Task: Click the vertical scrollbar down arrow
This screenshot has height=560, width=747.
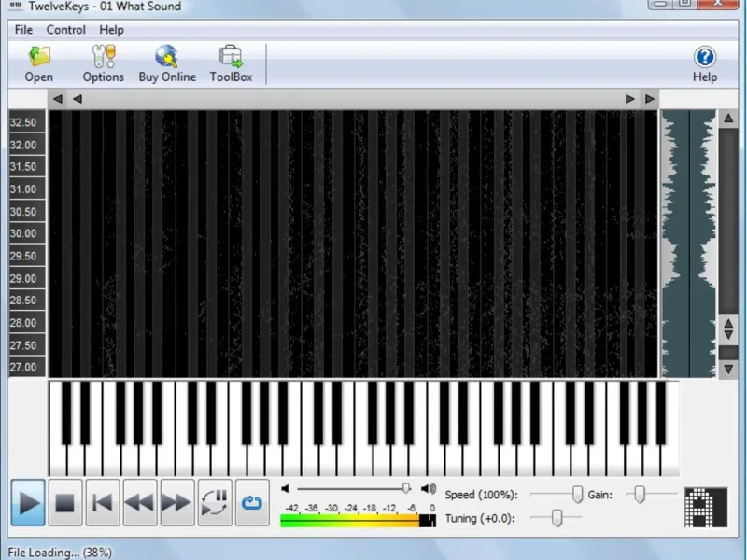Action: (x=728, y=369)
